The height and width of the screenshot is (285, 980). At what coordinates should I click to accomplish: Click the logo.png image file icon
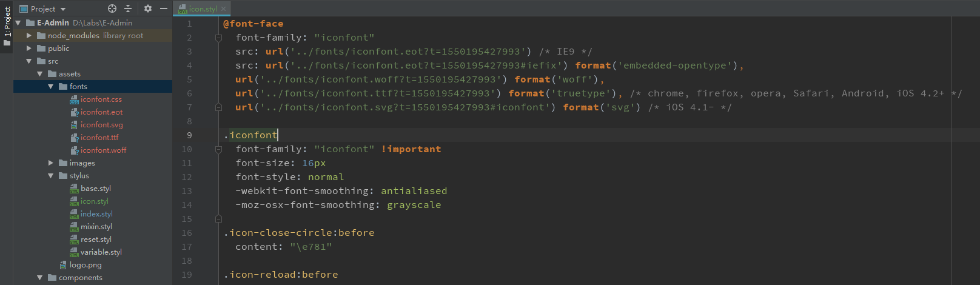click(63, 265)
